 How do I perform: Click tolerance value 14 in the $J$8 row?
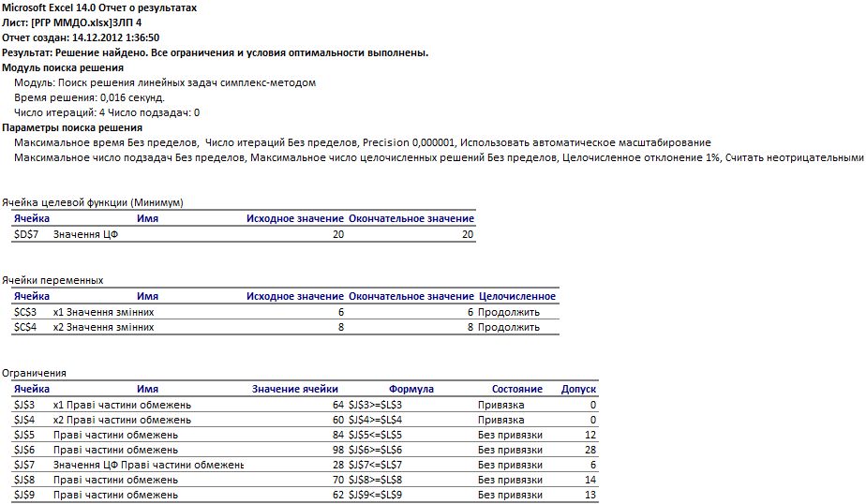point(590,480)
